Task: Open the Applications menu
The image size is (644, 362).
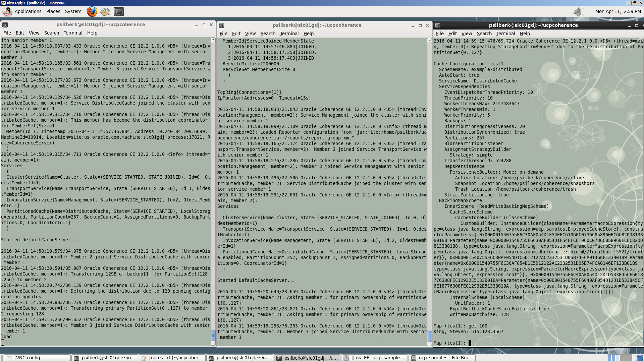Action: [x=28, y=11]
